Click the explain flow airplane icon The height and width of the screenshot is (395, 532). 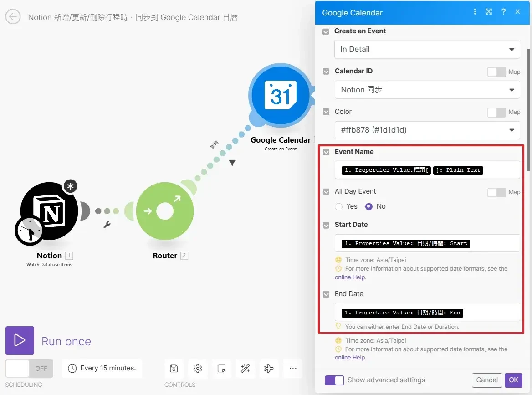pos(269,369)
